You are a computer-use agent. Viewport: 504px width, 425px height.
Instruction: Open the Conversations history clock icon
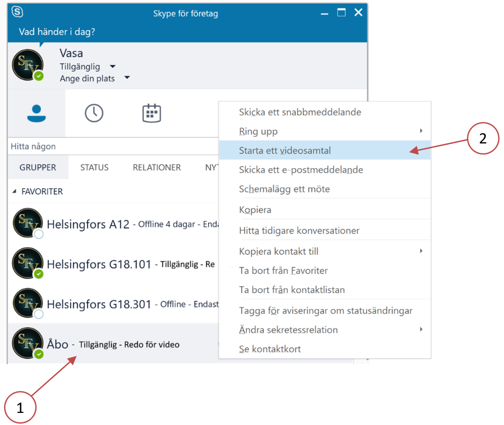[x=94, y=114]
